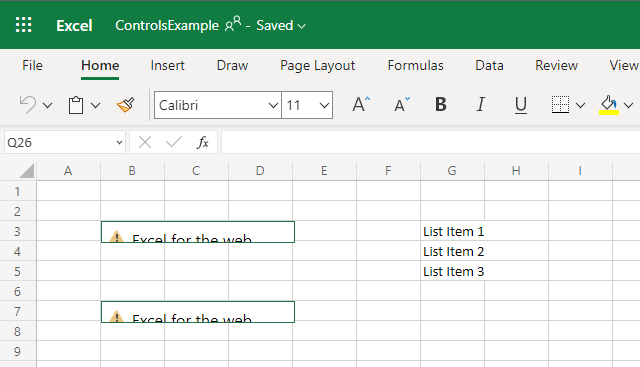This screenshot has height=367, width=640.
Task: Open the Paste options arrow
Action: (x=96, y=105)
